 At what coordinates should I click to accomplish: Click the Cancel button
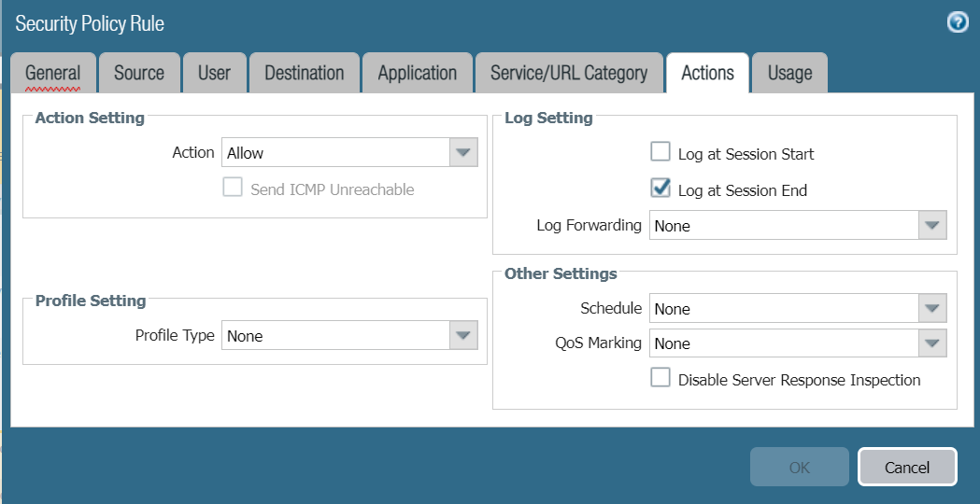coord(907,468)
